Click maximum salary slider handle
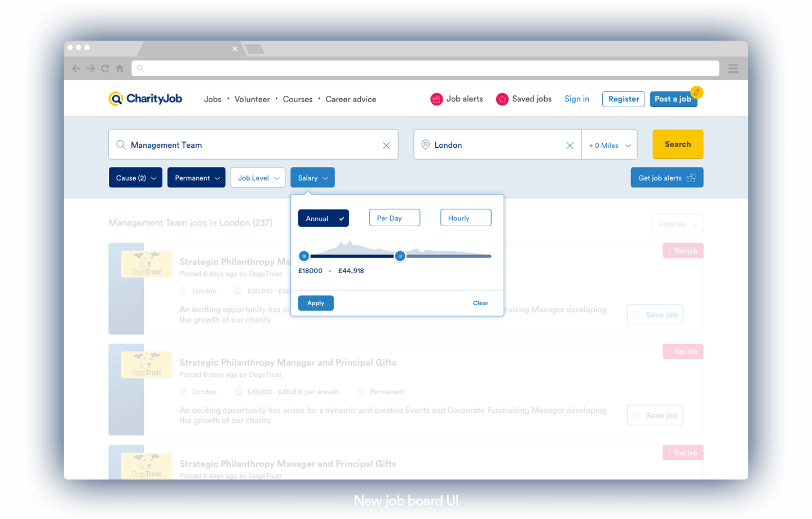This screenshot has width=812, height=519. tap(400, 256)
